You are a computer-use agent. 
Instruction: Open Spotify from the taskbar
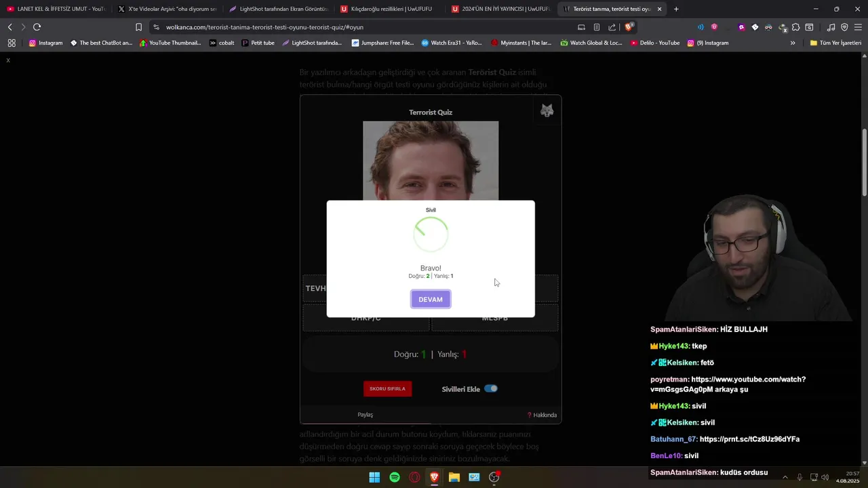click(395, 477)
